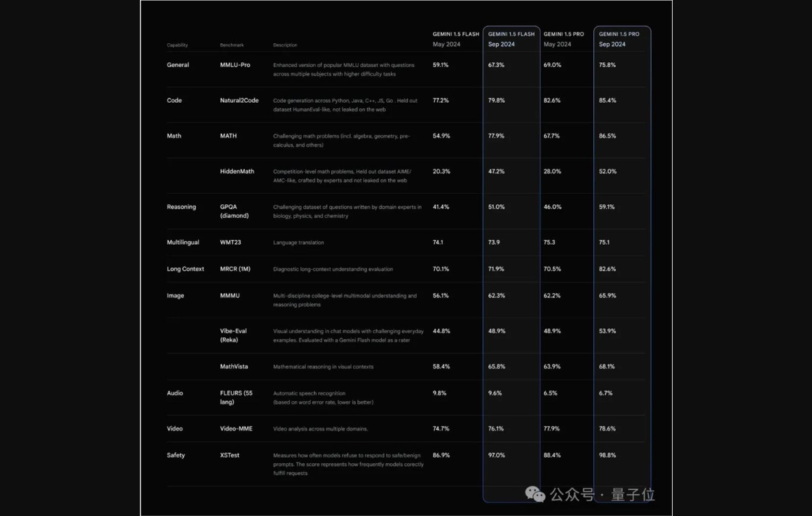Click the 6.5% FLEURS score

551,393
